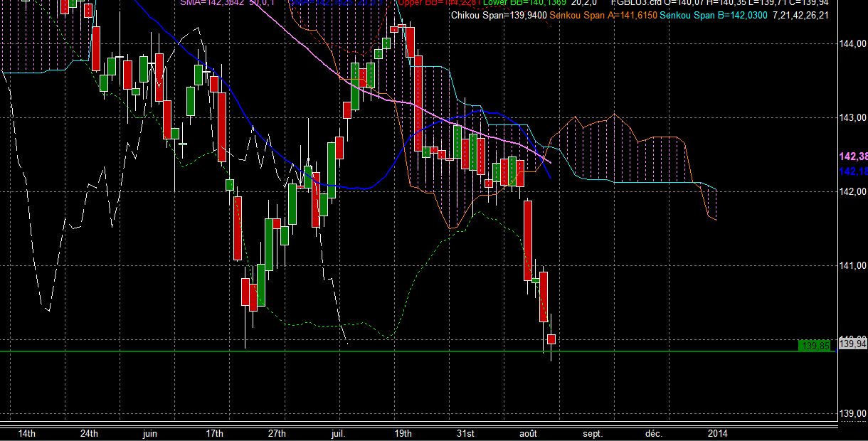868x441 pixels.
Task: Click the 17th date axis label
Action: 214,433
